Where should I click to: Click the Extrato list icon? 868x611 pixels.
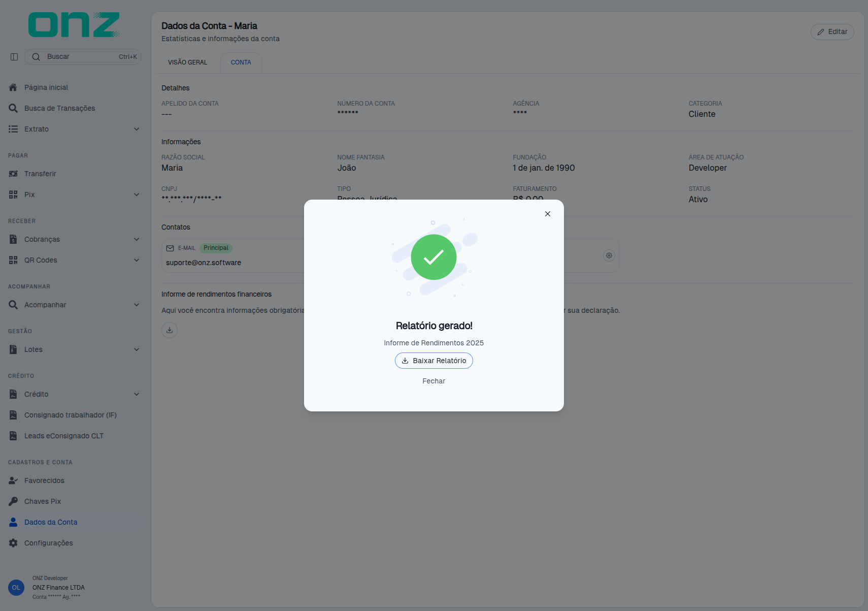(13, 129)
